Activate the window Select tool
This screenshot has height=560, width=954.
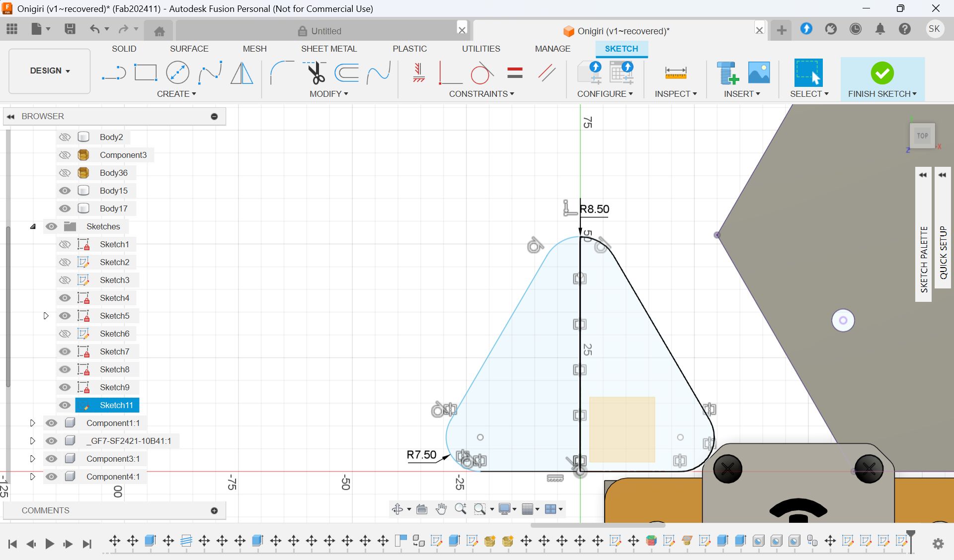tap(808, 73)
